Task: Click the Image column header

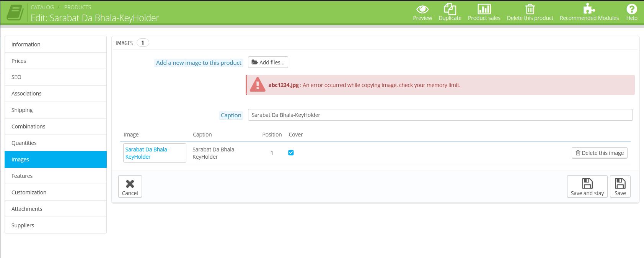Action: (x=131, y=135)
